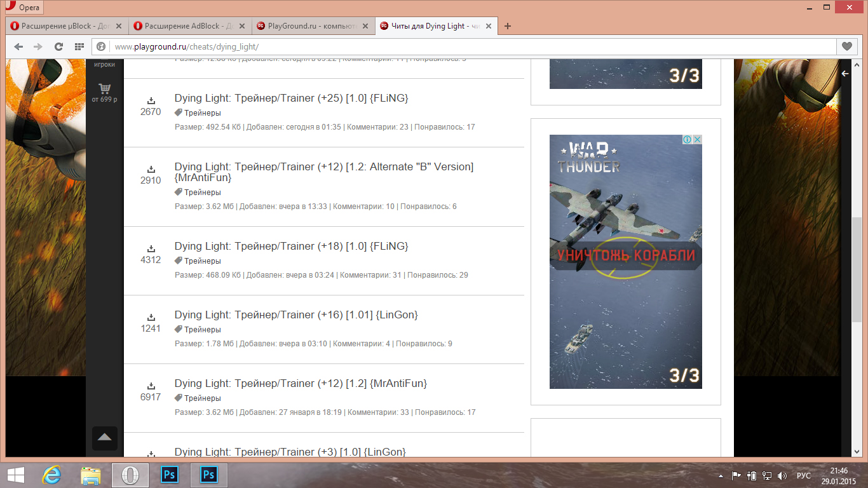The image size is (868, 488).
Task: Click the white left arrow beside the page scrollbar
Action: click(845, 74)
